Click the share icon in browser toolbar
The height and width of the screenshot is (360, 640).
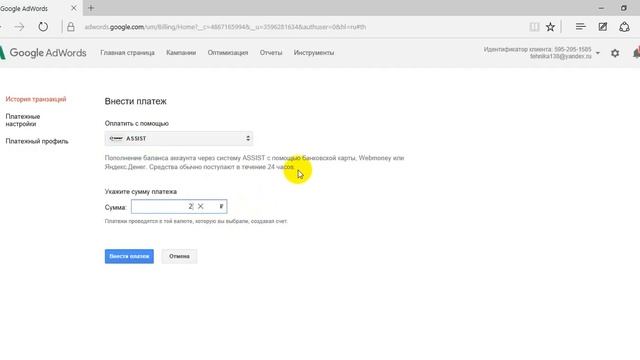(624, 27)
